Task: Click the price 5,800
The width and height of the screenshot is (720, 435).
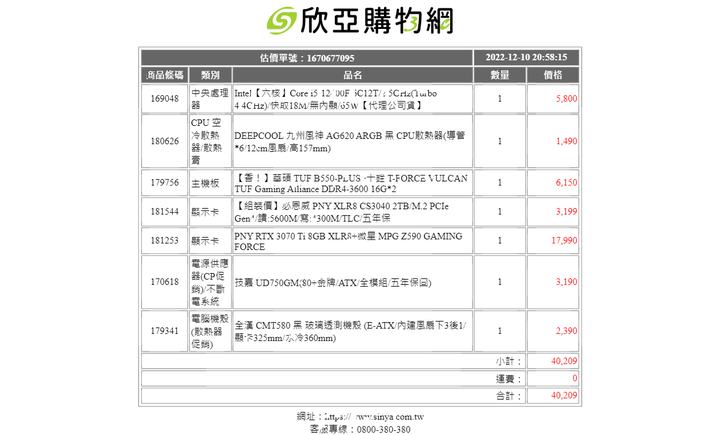Action: point(566,99)
